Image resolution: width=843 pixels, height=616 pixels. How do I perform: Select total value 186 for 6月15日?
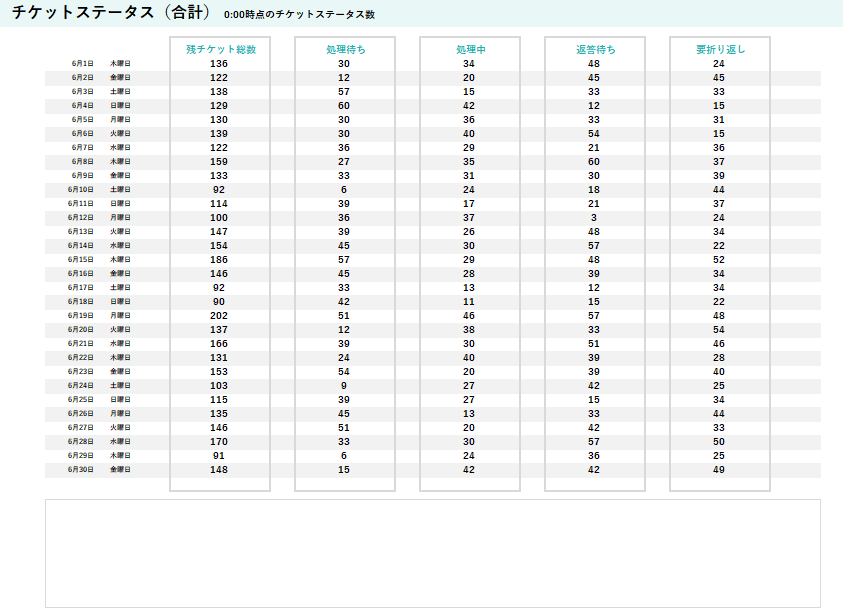[x=219, y=260]
